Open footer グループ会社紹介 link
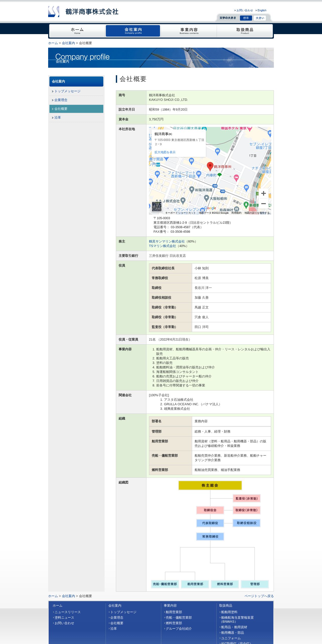322x644 pixels. pyautogui.click(x=179, y=629)
